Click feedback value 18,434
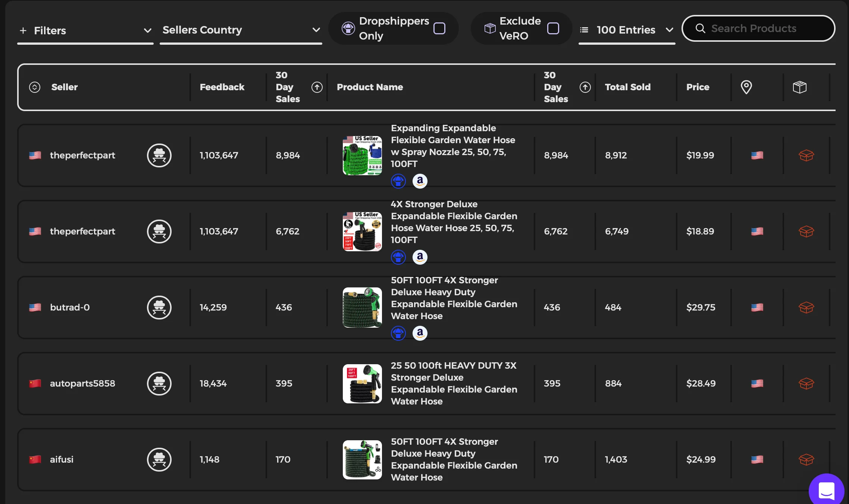849x504 pixels. tap(213, 384)
